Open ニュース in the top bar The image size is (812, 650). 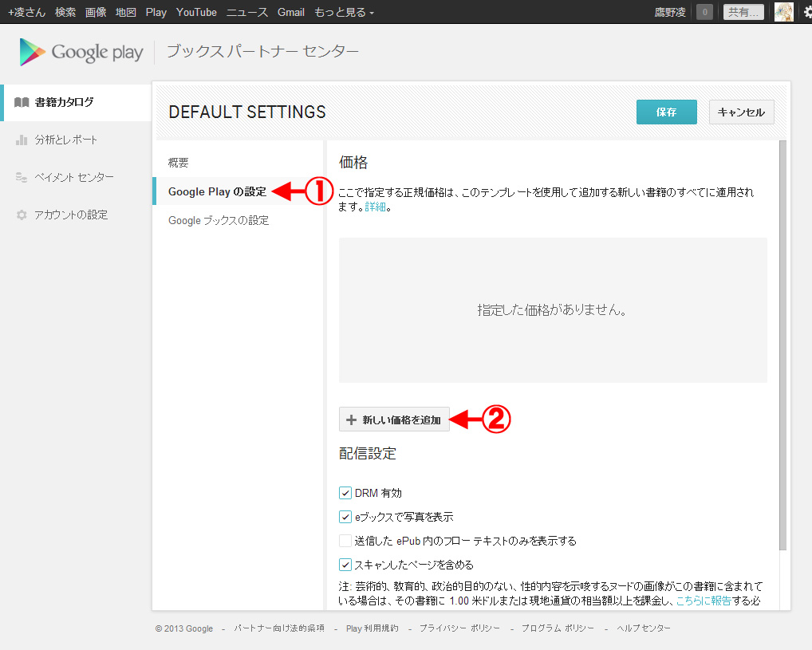[x=247, y=12]
